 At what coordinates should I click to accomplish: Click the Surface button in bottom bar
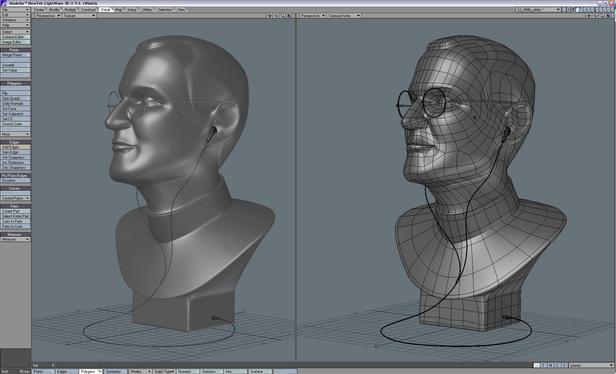[x=260, y=371]
